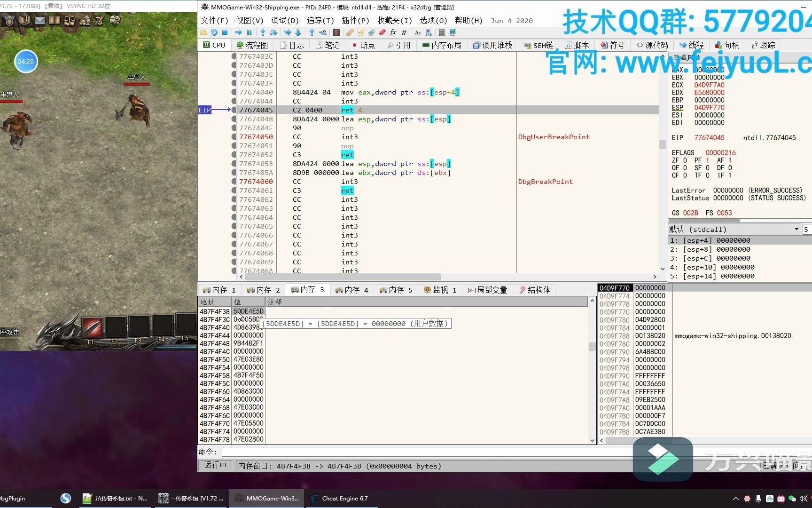Open the 文件(F) menu
Viewport: 812px width, 508px height.
214,20
